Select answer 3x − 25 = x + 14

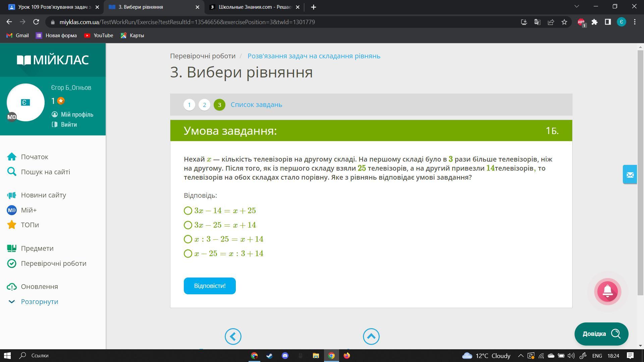(x=188, y=225)
